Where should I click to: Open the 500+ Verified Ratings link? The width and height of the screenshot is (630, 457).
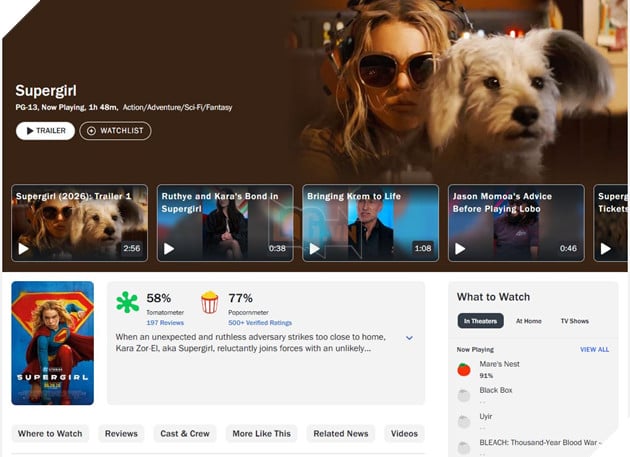tap(260, 323)
